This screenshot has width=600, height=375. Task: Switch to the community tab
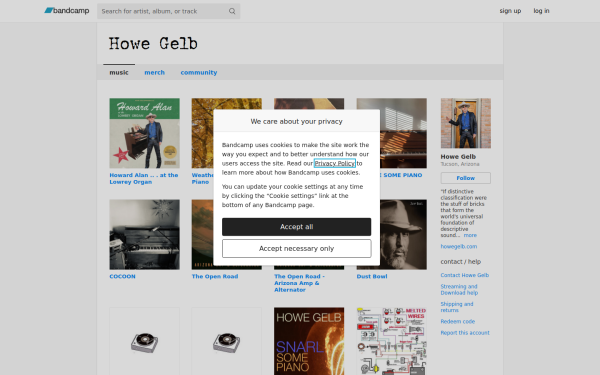[x=199, y=72]
